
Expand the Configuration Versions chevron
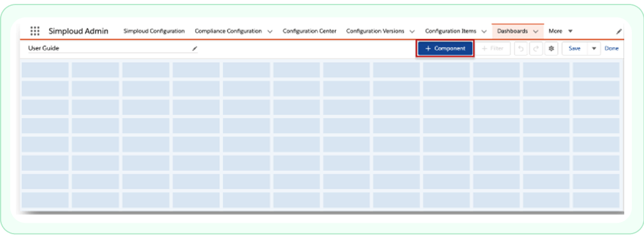click(x=412, y=31)
